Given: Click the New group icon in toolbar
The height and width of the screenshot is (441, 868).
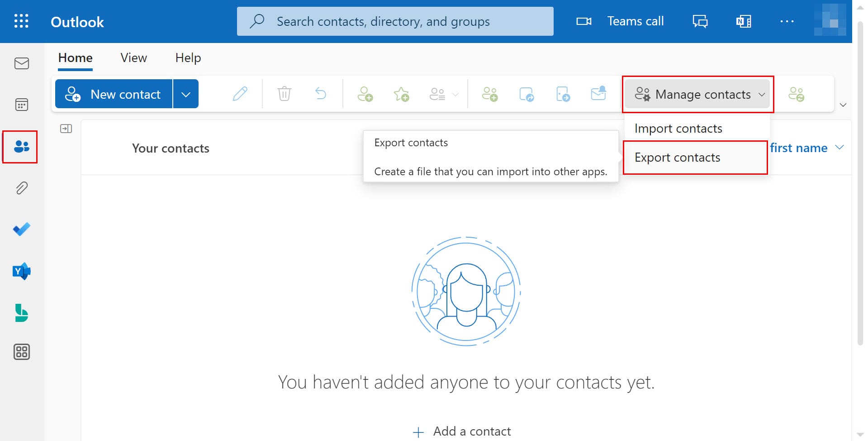Looking at the screenshot, I should tap(490, 94).
